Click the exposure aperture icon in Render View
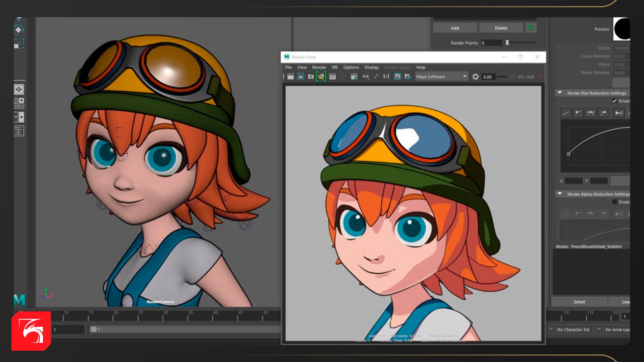Image resolution: width=644 pixels, height=362 pixels. click(x=475, y=77)
